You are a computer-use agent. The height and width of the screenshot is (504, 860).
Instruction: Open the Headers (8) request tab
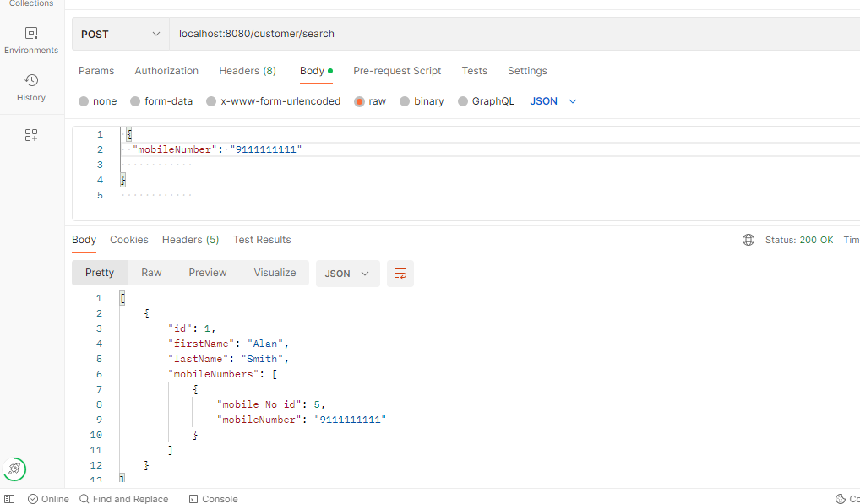point(248,71)
